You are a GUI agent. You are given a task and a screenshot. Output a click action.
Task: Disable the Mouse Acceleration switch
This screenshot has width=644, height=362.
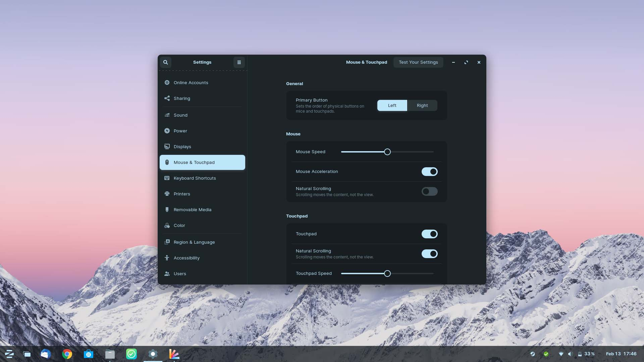429,172
